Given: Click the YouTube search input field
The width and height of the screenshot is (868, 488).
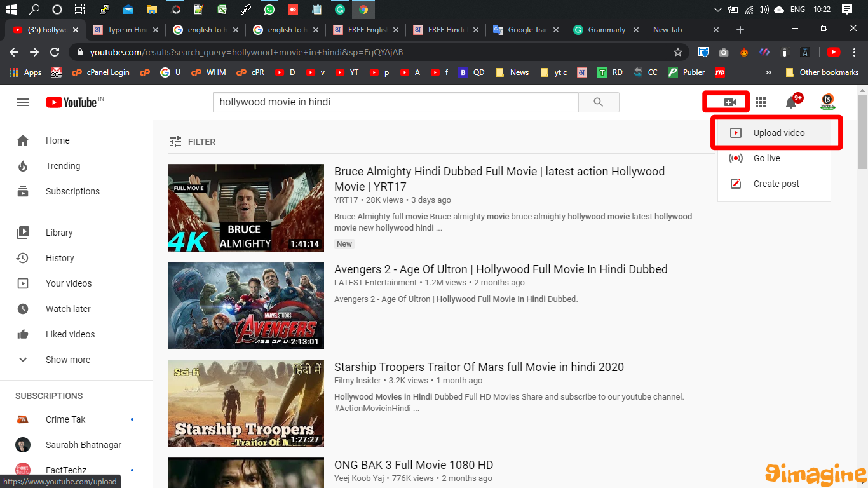Looking at the screenshot, I should pyautogui.click(x=396, y=102).
